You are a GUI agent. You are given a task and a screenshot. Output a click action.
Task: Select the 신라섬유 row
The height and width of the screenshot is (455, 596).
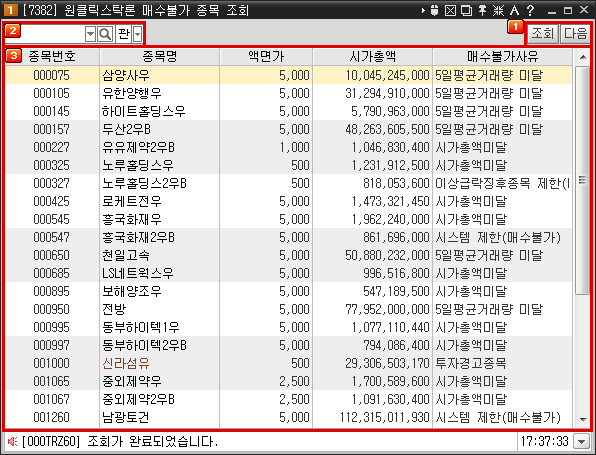(x=288, y=363)
